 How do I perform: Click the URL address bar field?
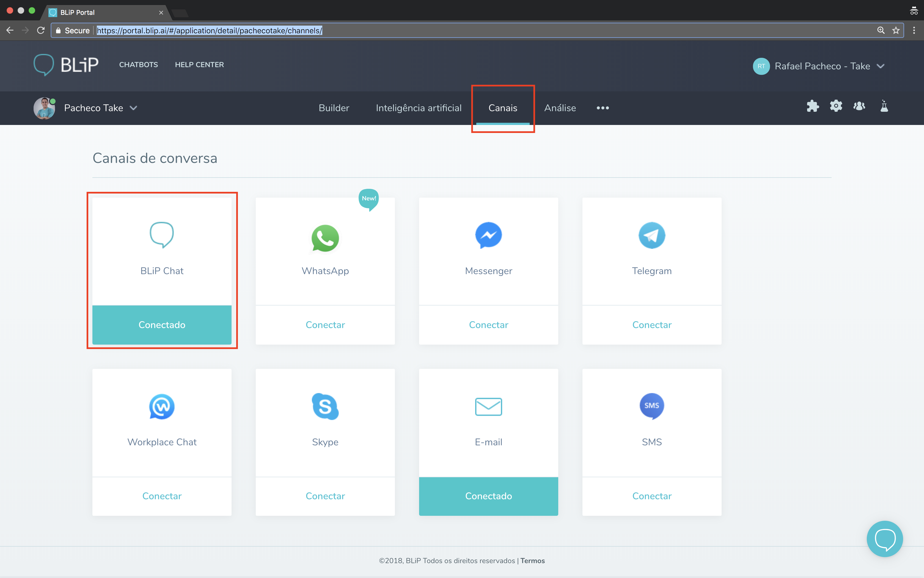477,31
